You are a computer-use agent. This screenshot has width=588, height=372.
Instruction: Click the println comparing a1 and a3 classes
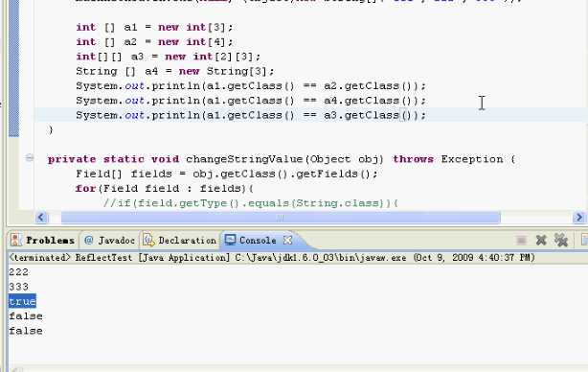(251, 115)
